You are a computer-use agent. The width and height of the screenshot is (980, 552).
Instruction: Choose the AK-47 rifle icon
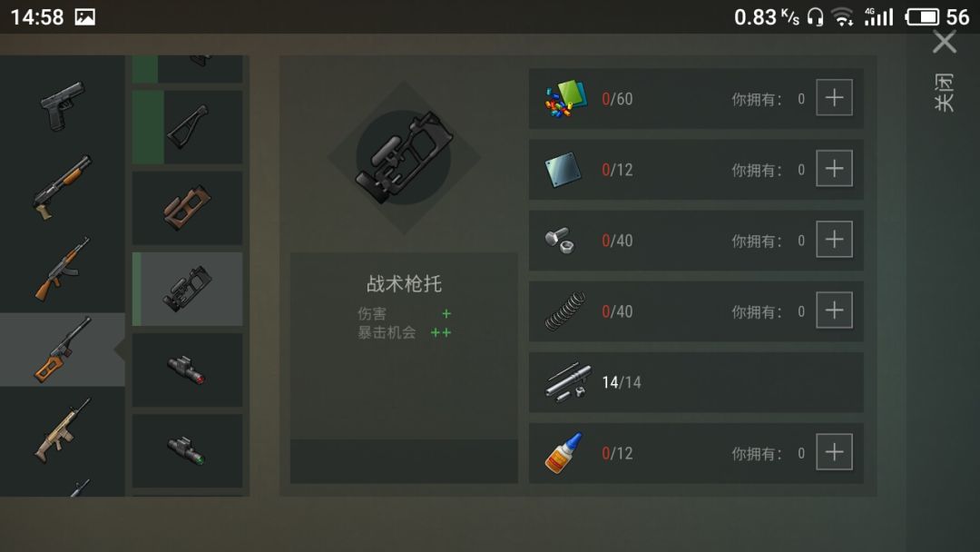point(63,269)
